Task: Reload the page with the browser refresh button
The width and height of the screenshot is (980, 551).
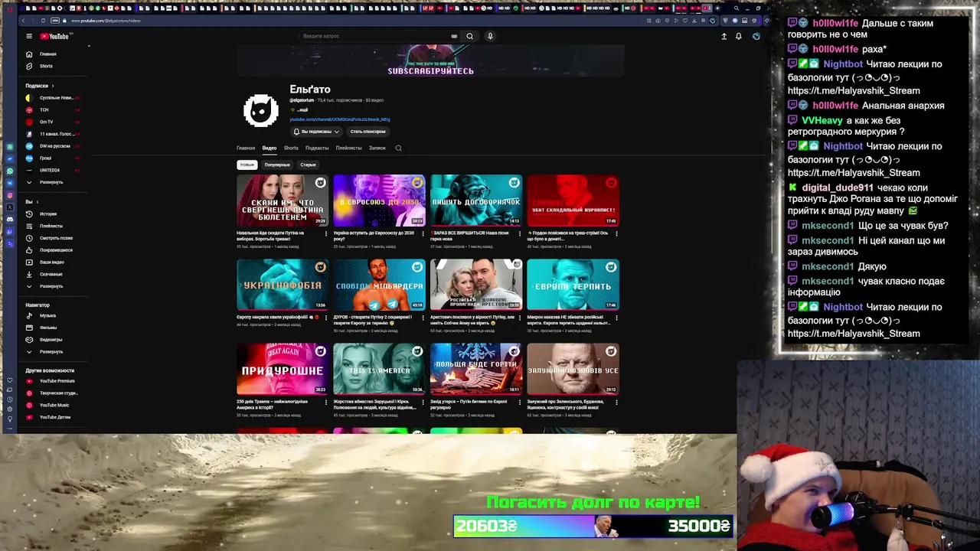Action: coord(43,21)
